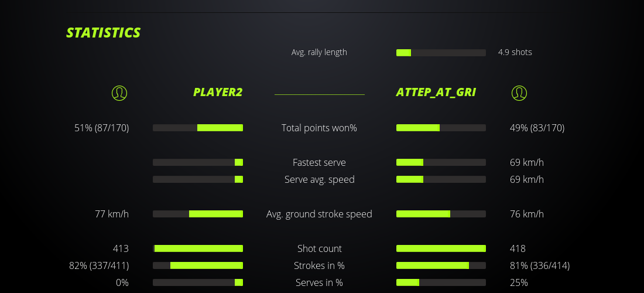Click the Serve avg. speed label
Image resolution: width=644 pixels, height=293 pixels.
pos(319,179)
